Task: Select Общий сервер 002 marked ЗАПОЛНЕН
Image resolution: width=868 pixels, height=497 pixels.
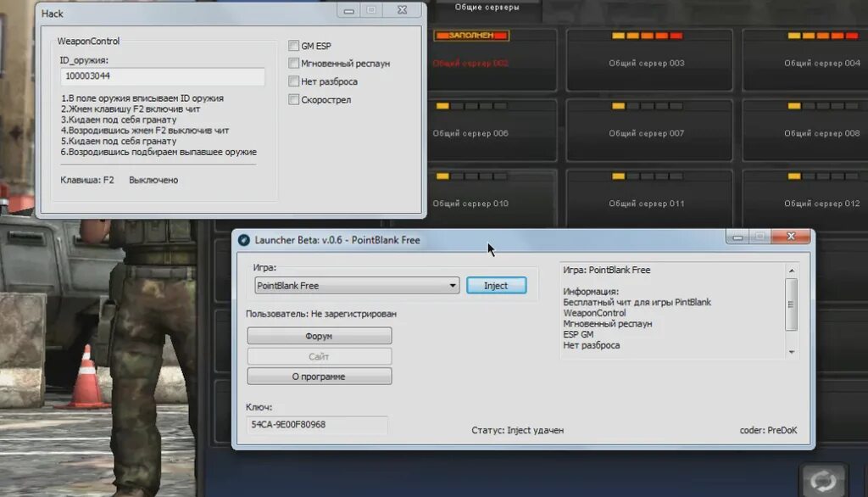Action: (x=492, y=60)
